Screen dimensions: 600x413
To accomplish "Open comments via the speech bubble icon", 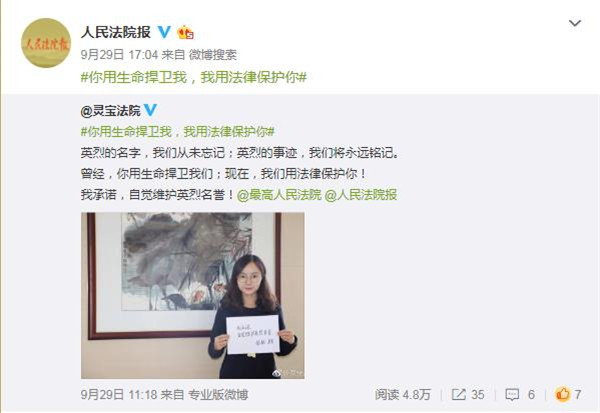I will [x=512, y=394].
